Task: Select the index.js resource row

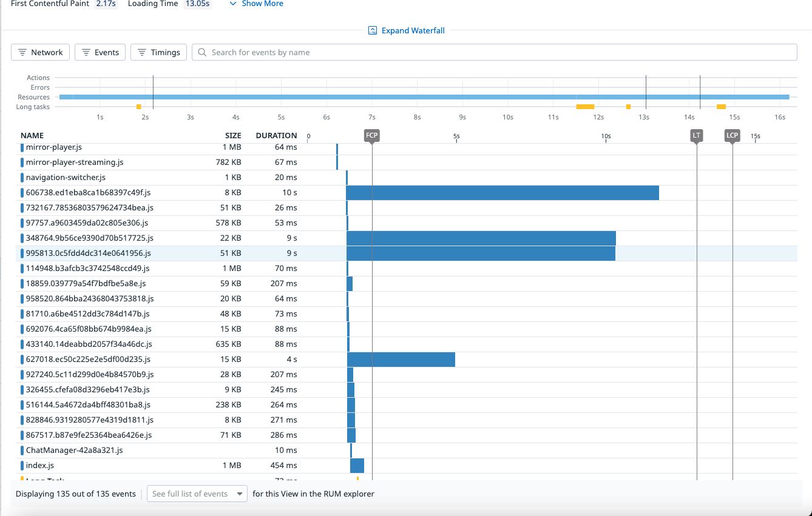Action: [x=40, y=466]
